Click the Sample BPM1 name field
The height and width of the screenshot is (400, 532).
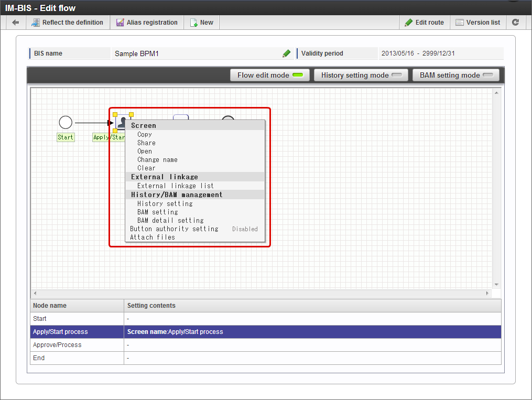click(x=203, y=53)
